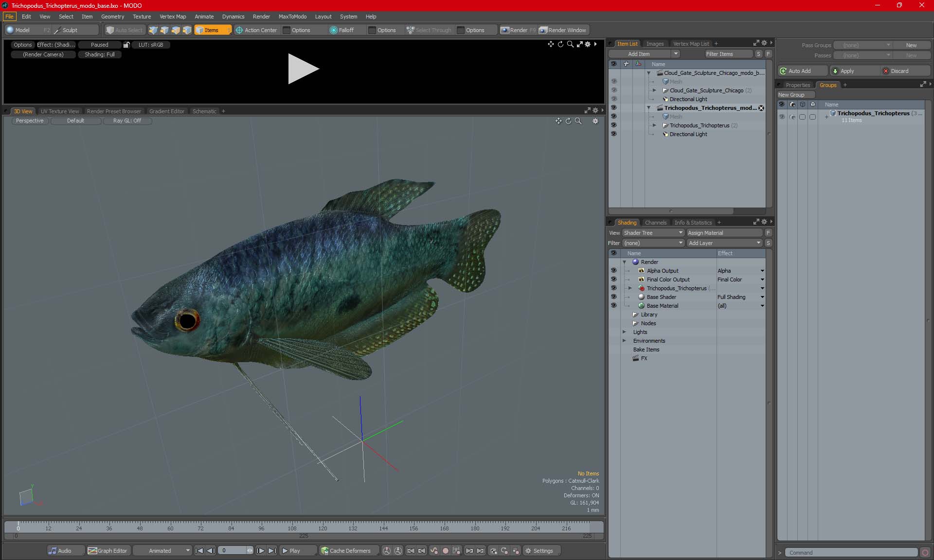This screenshot has height=560, width=934.
Task: Start preview render with big play arrow
Action: point(303,69)
